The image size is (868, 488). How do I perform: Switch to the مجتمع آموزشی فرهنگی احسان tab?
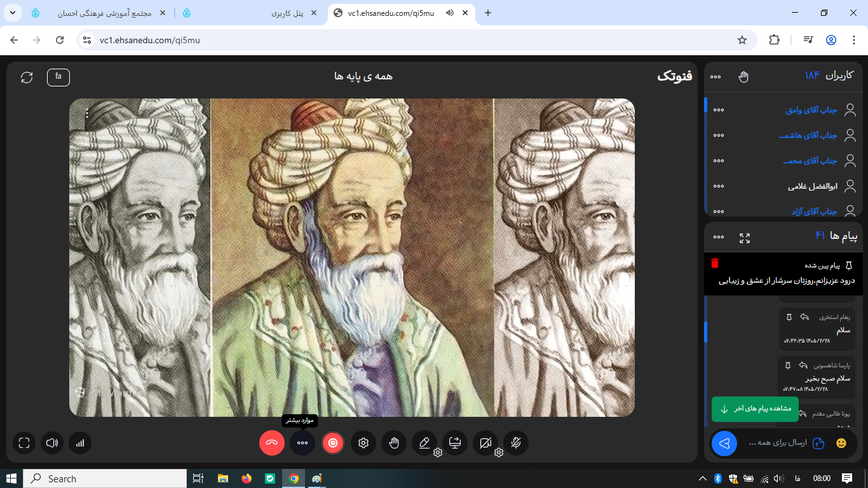[98, 13]
